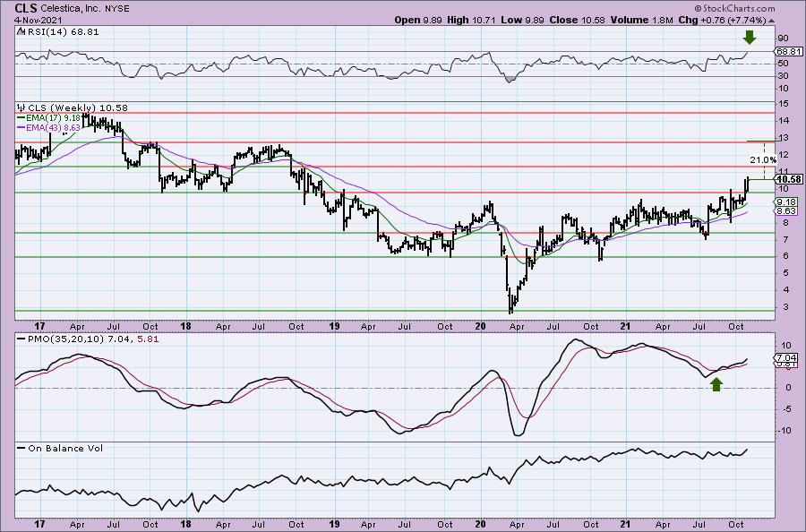Click the Volume 1.8M value

[x=641, y=20]
